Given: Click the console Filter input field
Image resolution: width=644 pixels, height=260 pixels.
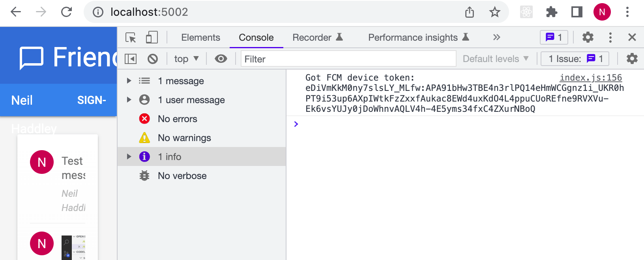Looking at the screenshot, I should tap(348, 59).
